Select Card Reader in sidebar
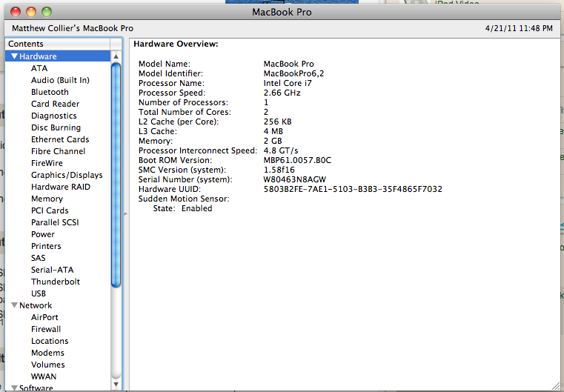This screenshot has width=564, height=392. tap(55, 104)
